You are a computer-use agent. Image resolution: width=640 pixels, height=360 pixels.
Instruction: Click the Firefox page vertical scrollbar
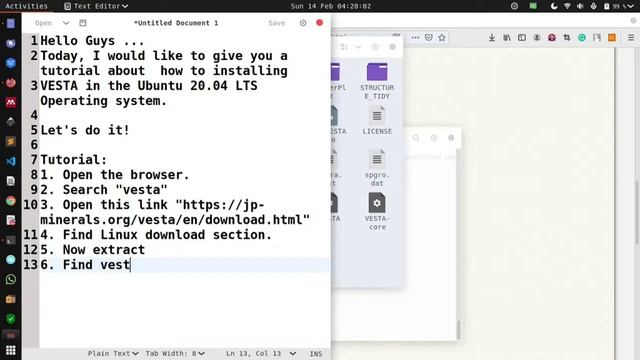coord(637,212)
